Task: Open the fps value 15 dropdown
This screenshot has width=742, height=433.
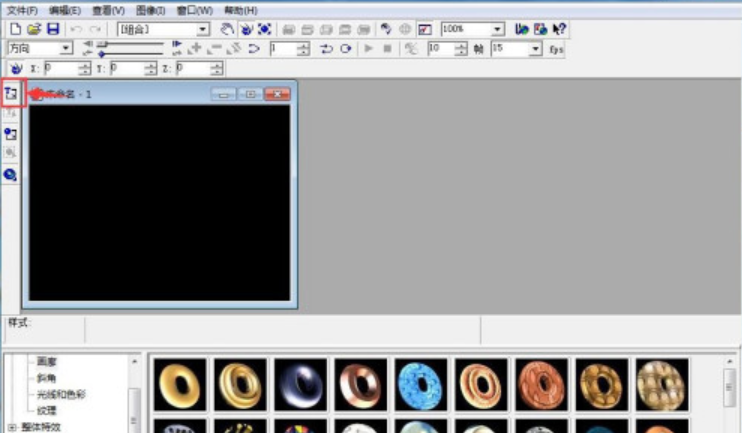Action: click(535, 49)
